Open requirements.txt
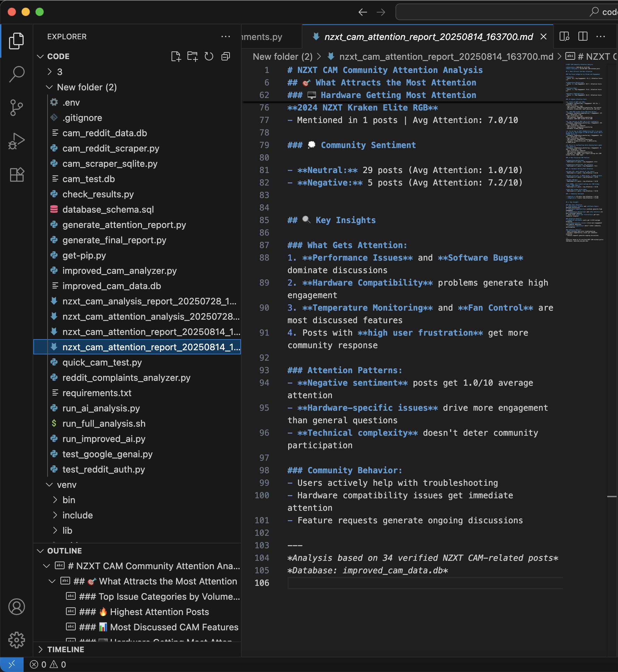Viewport: 618px width, 672px height. (x=137, y=393)
